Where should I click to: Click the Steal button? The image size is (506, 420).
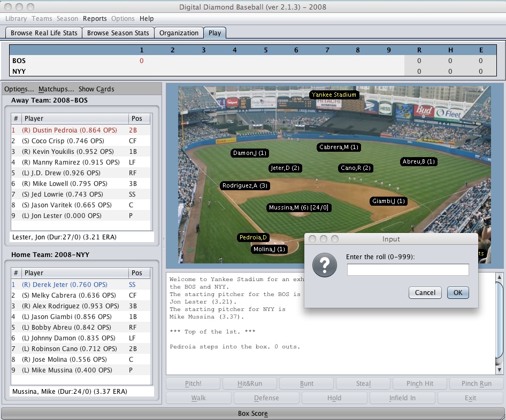click(363, 384)
